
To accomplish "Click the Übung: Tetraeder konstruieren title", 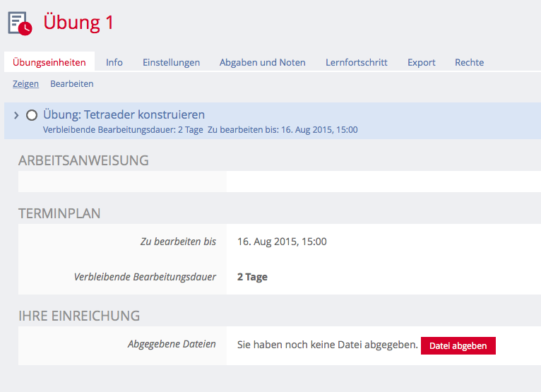I will tap(124, 114).
